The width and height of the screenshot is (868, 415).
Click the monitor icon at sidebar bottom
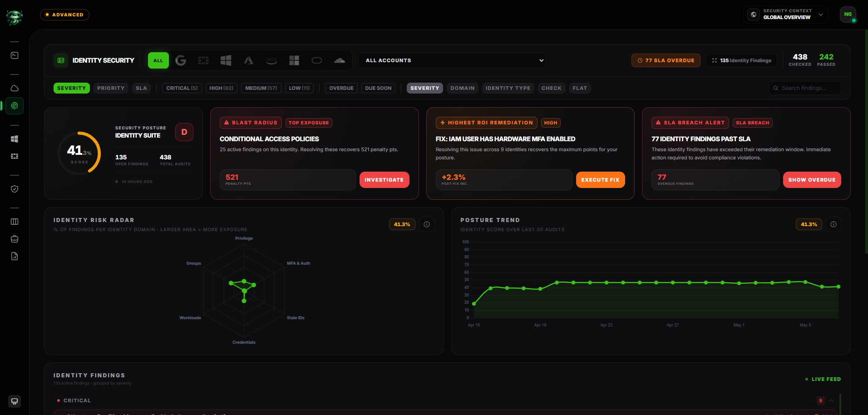(x=15, y=401)
